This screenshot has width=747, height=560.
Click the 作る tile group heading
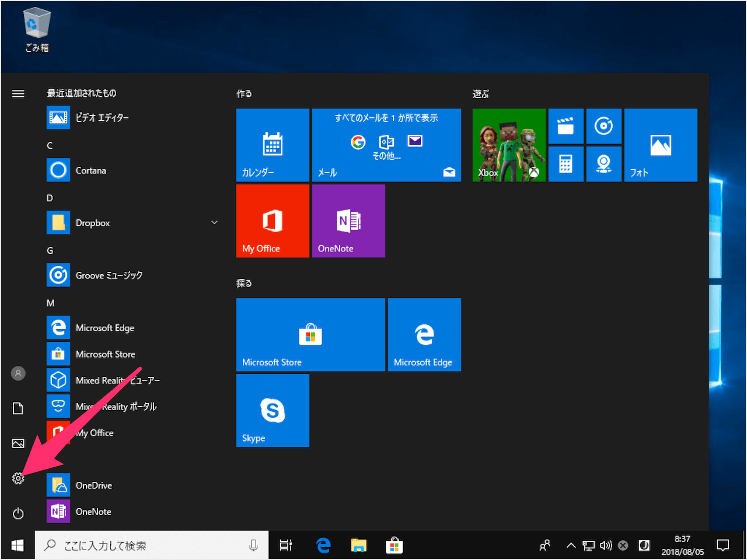(x=244, y=93)
